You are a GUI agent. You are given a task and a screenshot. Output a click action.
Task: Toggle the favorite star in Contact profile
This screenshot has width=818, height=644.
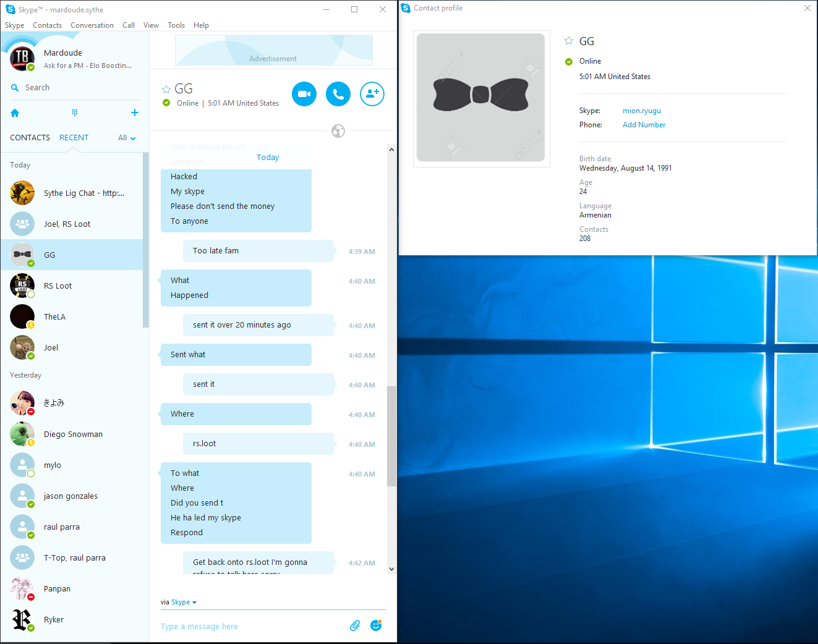(x=569, y=41)
